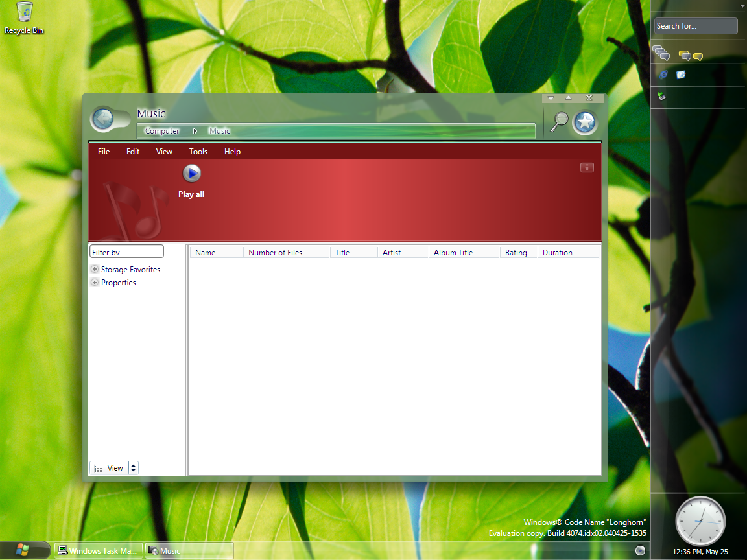Screen dimensions: 747x560
Task: Sort by the Artist column header
Action: coord(403,252)
